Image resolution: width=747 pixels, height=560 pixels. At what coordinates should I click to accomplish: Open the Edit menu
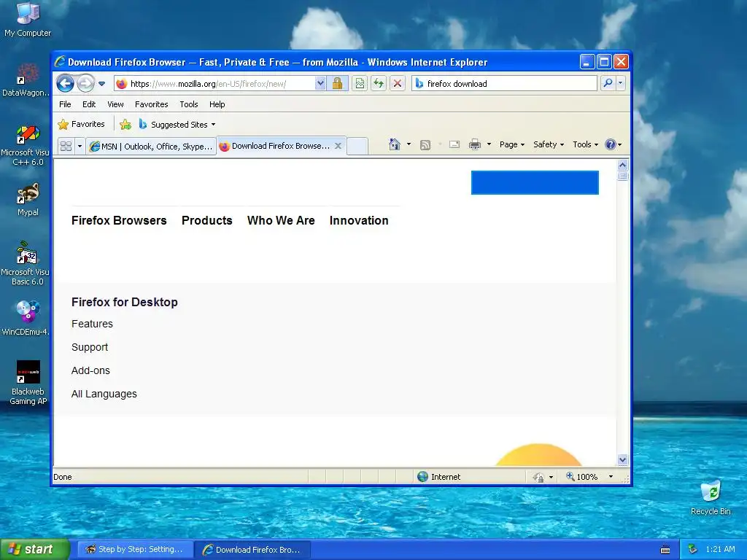click(89, 104)
